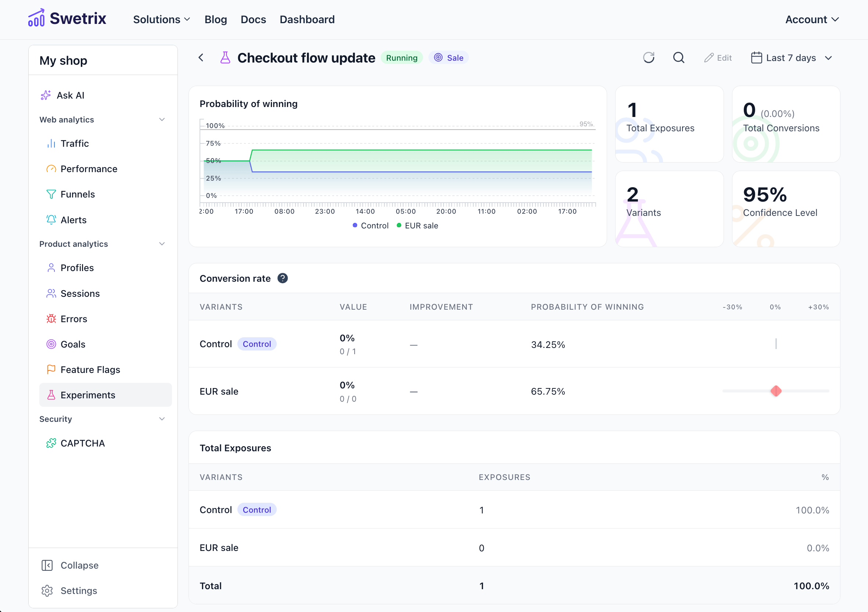Click the search magnifier icon

click(x=679, y=57)
